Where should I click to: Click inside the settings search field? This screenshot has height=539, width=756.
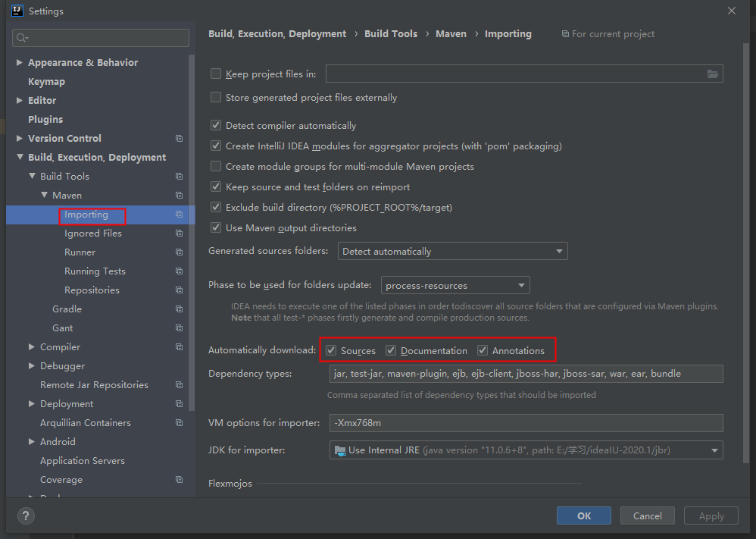tap(101, 38)
